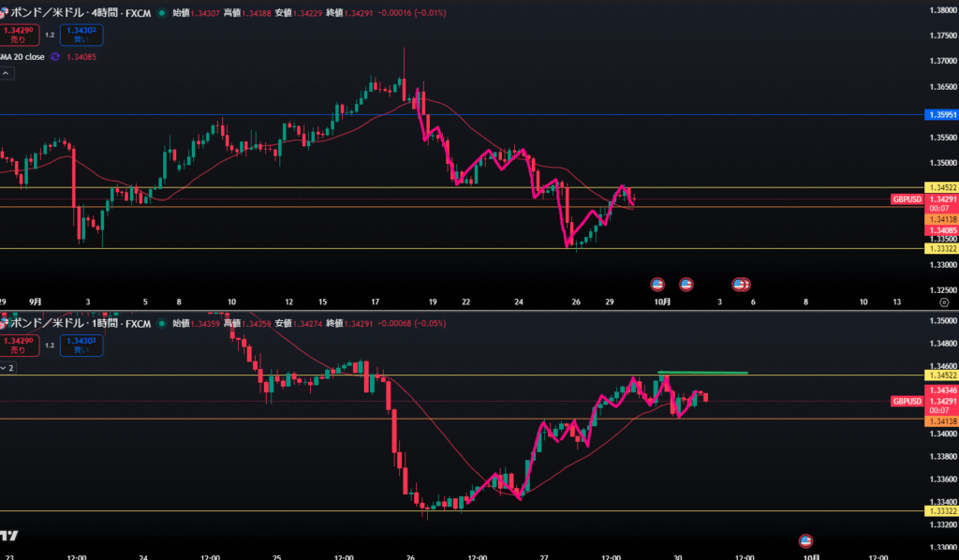The width and height of the screenshot is (959, 560).
Task: Click the GBP/USD flag icon on top chart
Action: [4, 13]
